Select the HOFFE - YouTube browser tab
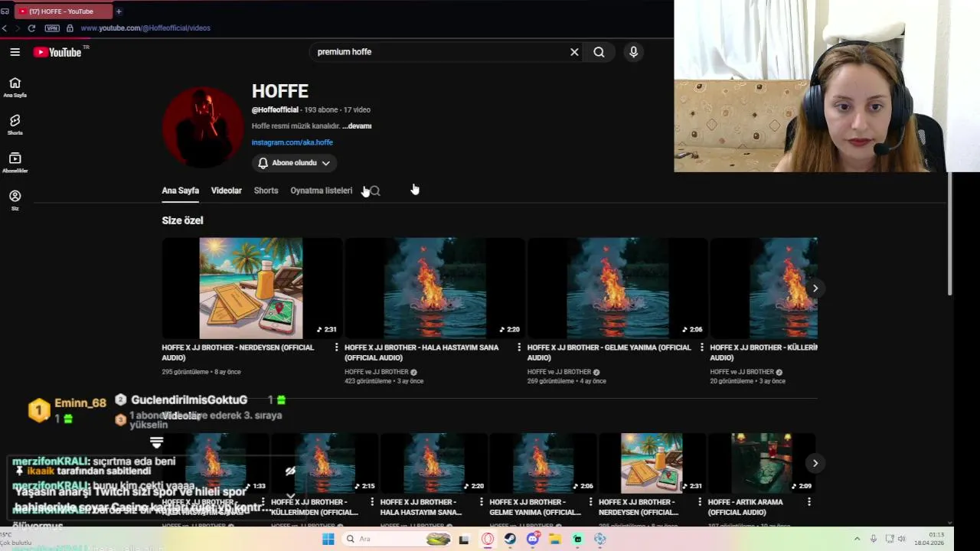This screenshot has height=551, width=980. 63,11
